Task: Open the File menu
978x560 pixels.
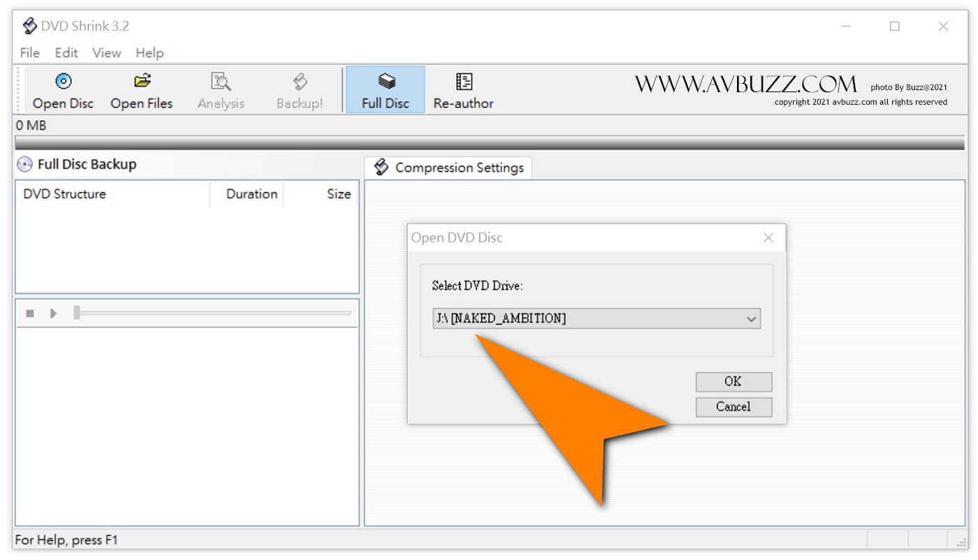Action: (x=30, y=53)
